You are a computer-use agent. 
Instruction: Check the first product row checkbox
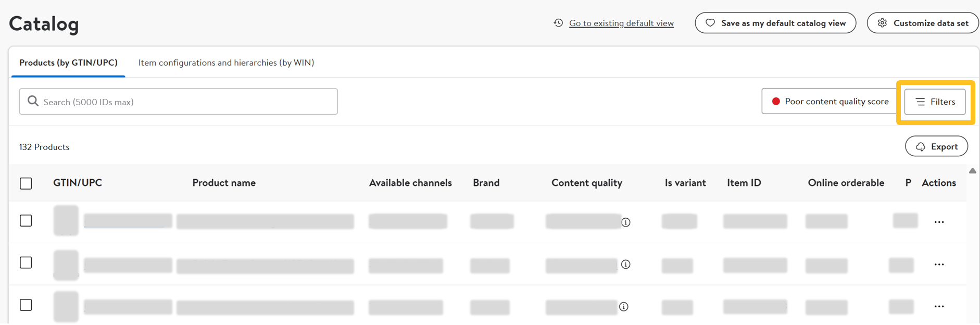tap(26, 221)
